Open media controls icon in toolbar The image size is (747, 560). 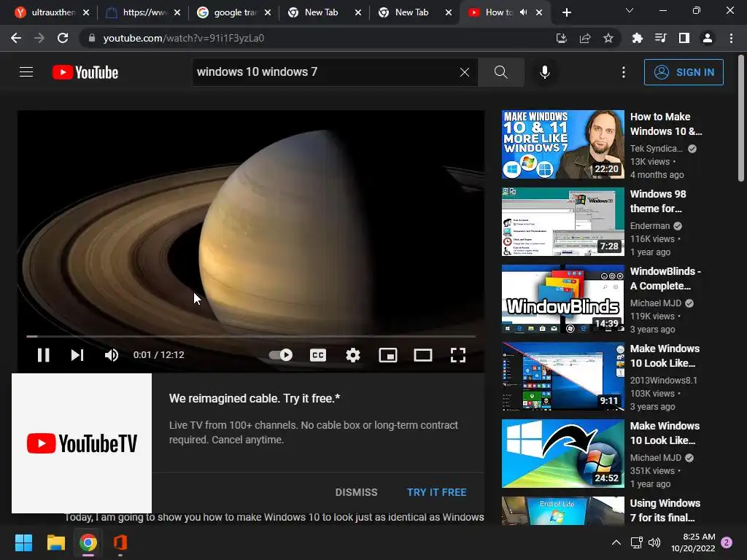pos(661,38)
